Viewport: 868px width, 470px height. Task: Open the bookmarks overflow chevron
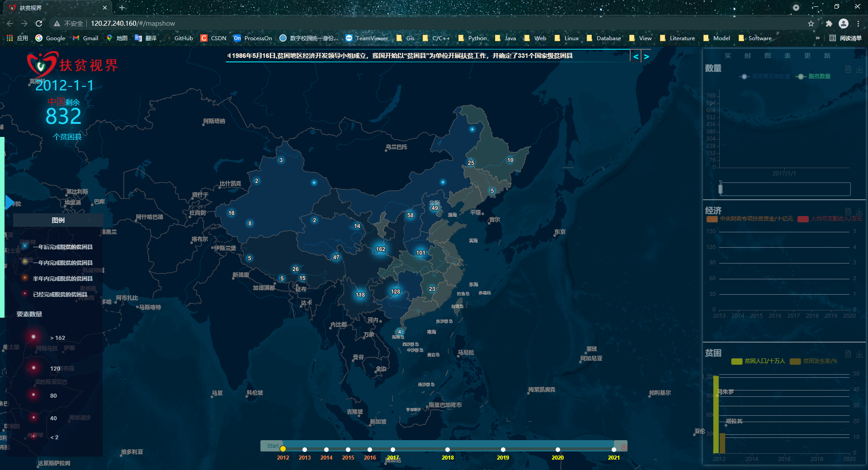[x=818, y=38]
